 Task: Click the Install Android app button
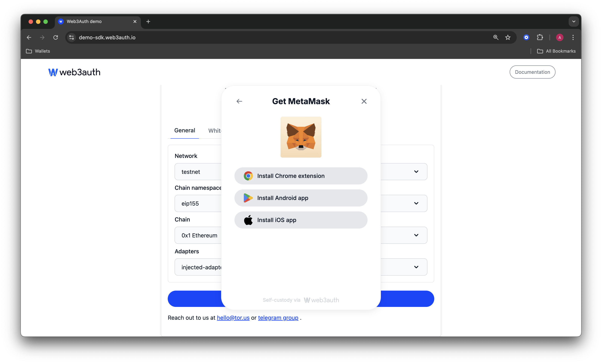(x=301, y=198)
